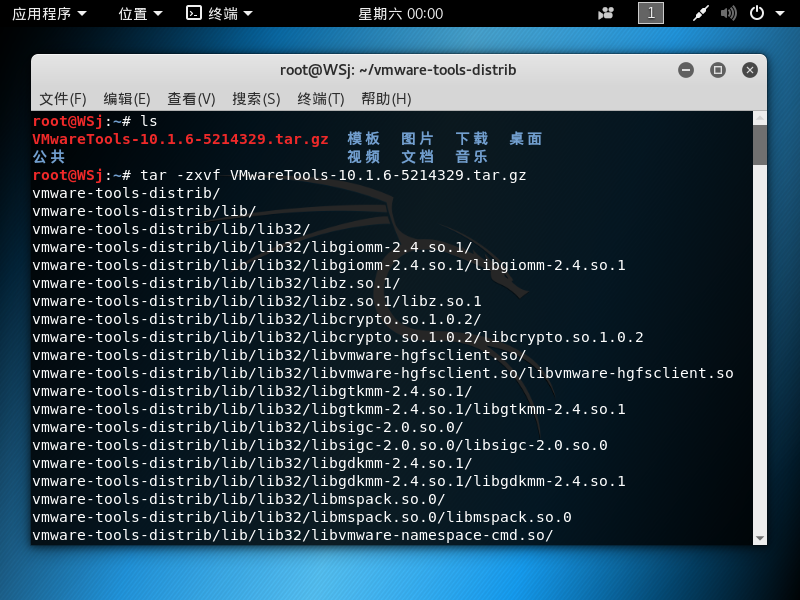Select workspace indicator 1
Viewport: 800px width, 600px height.
tap(651, 13)
